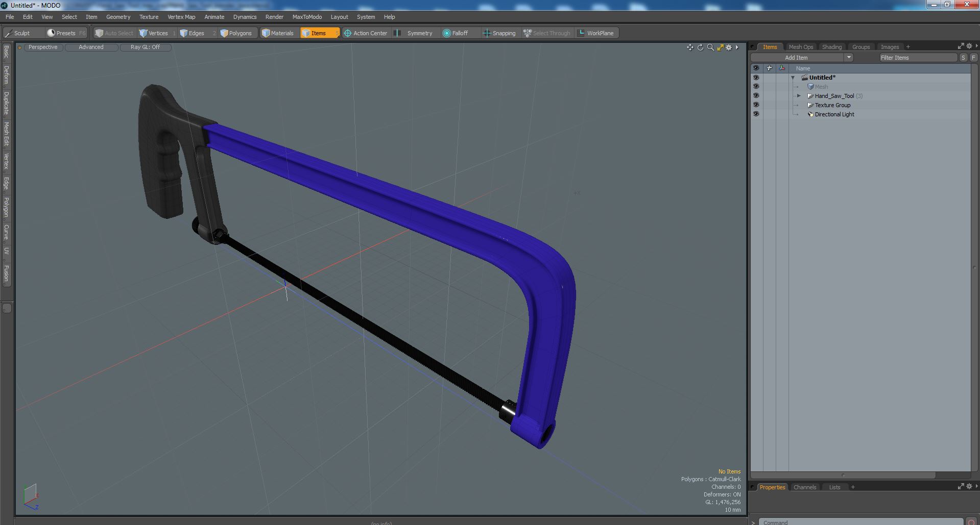Click the Add Item button
Screen dimensions: 980x525
(x=797, y=58)
